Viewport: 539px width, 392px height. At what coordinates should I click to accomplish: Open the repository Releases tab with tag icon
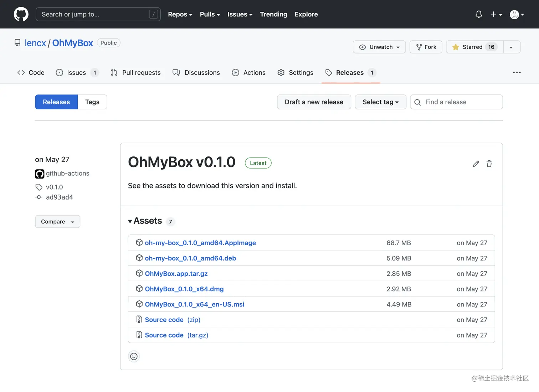[351, 73]
